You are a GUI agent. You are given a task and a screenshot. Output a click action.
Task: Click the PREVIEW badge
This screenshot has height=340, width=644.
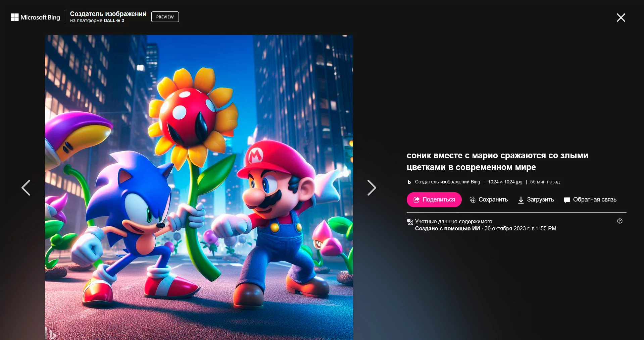click(x=165, y=17)
